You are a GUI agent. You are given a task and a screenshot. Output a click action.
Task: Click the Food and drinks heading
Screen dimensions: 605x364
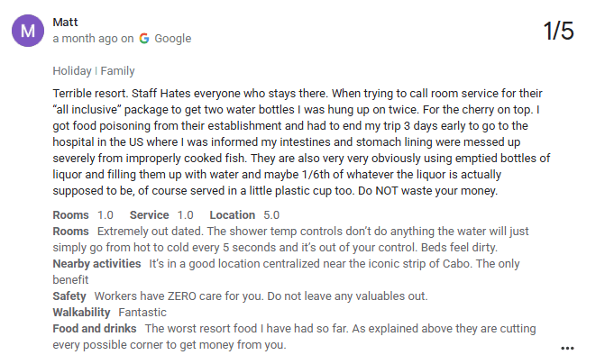click(95, 328)
